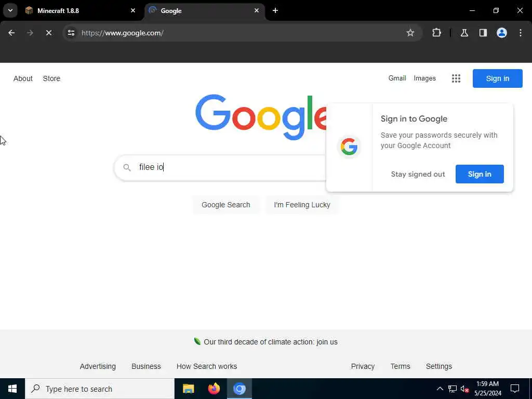Launch Firefox from the taskbar
532x399 pixels.
point(214,389)
